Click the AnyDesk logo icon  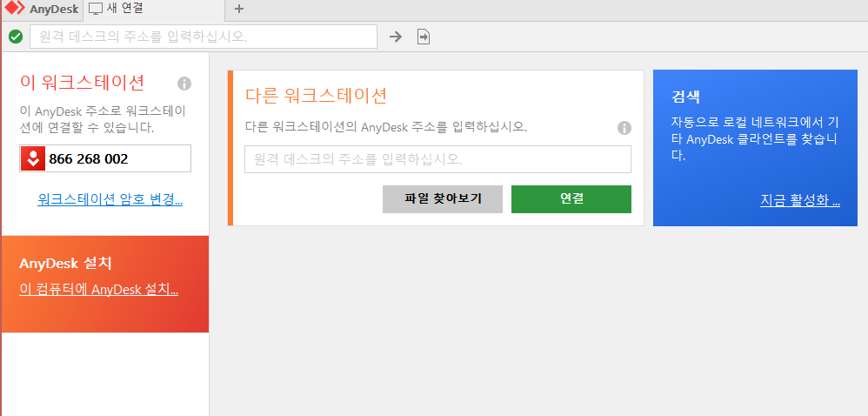coord(15,9)
